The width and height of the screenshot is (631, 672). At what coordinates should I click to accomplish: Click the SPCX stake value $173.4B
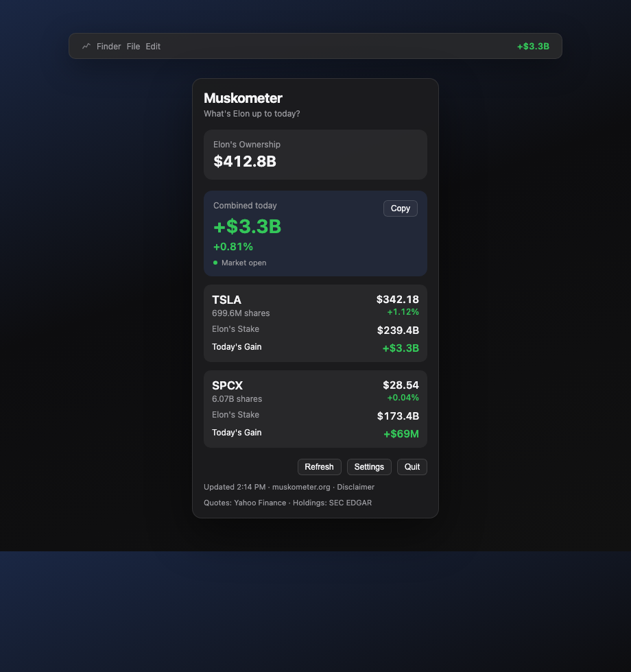point(398,416)
